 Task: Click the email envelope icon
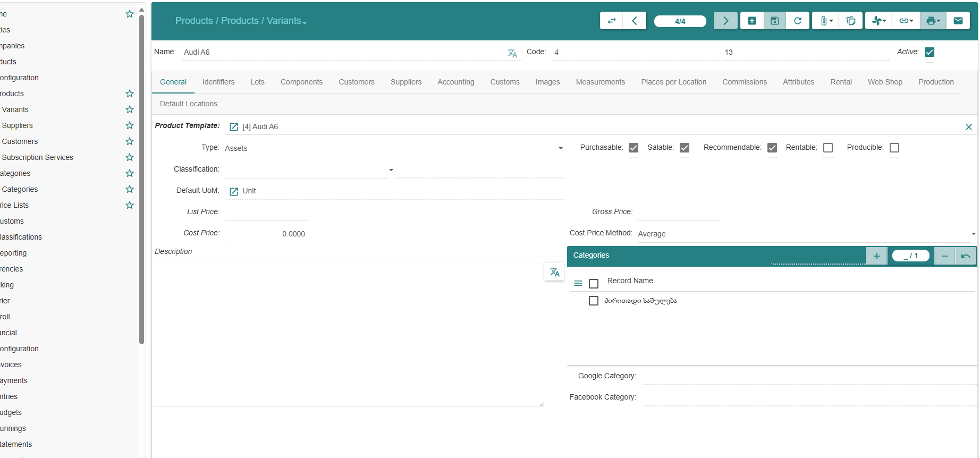pyautogui.click(x=958, y=21)
